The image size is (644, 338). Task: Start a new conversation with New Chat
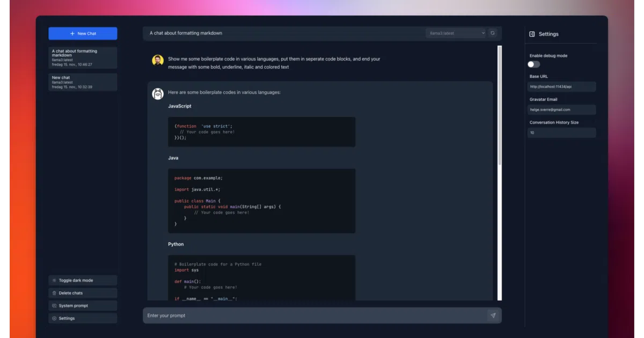(x=83, y=33)
